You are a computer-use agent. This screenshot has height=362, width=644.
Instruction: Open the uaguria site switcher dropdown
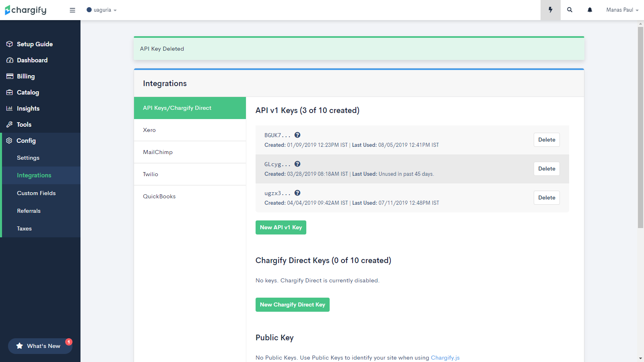101,10
